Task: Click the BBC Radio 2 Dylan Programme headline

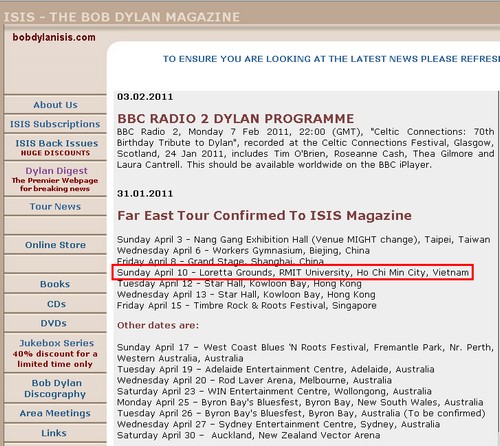Action: pyautogui.click(x=235, y=119)
